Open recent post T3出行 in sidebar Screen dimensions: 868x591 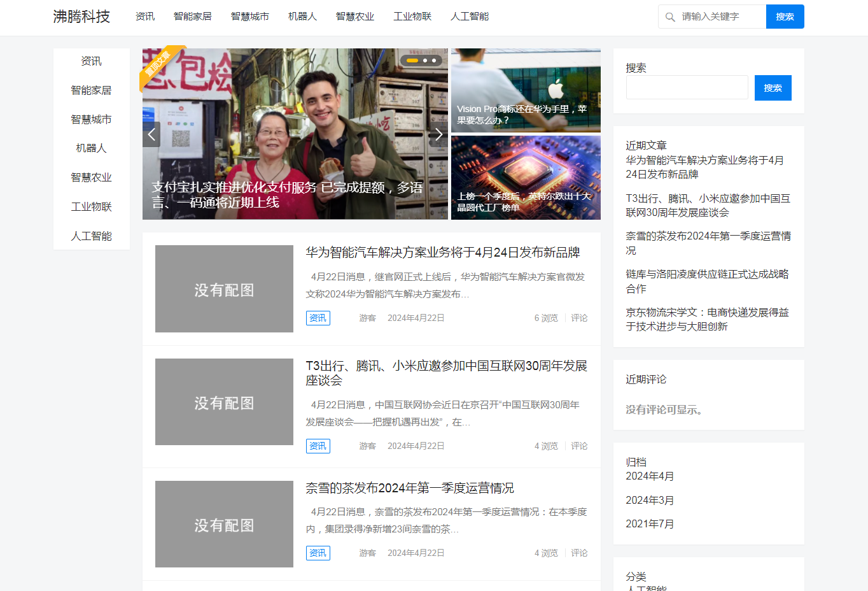tap(708, 206)
